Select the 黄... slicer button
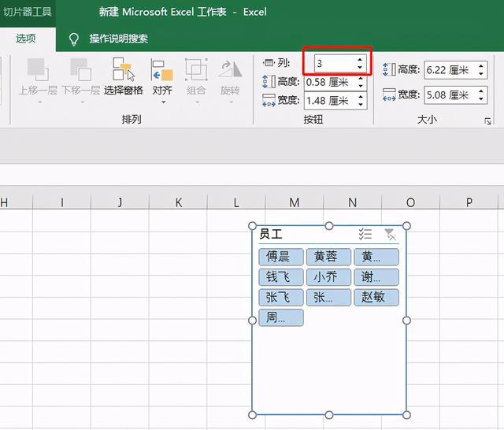The width and height of the screenshot is (504, 430). (376, 257)
